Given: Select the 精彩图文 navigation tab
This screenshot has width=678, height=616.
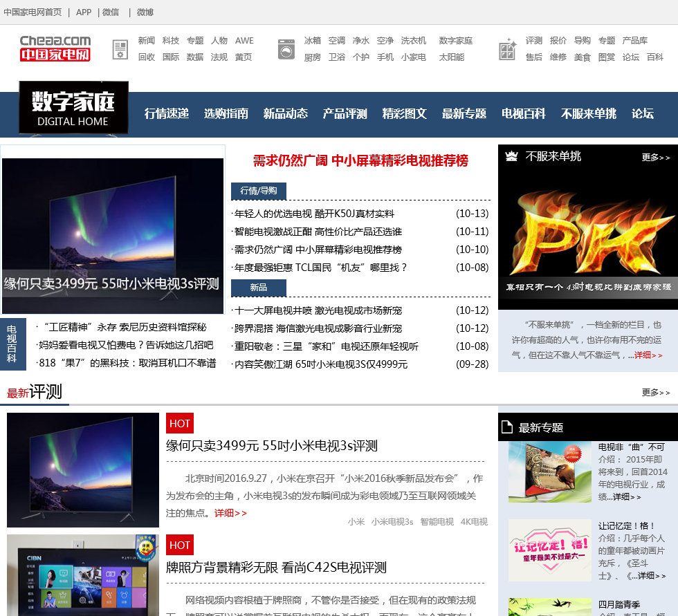Looking at the screenshot, I should click(x=405, y=113).
